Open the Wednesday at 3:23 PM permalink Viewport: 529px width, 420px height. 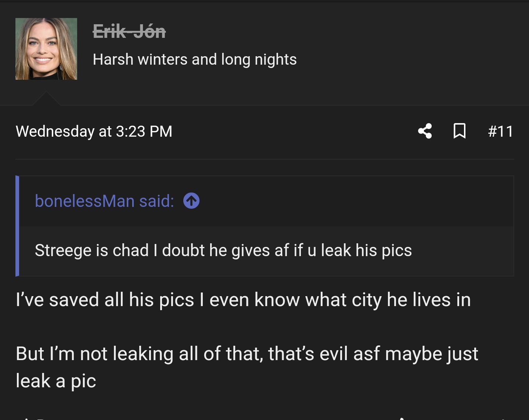pos(94,131)
